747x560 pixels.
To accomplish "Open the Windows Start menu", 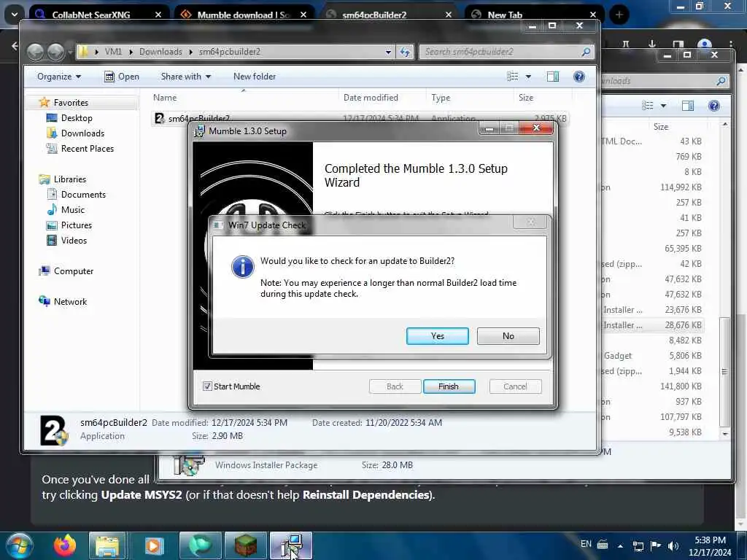I will (x=20, y=545).
